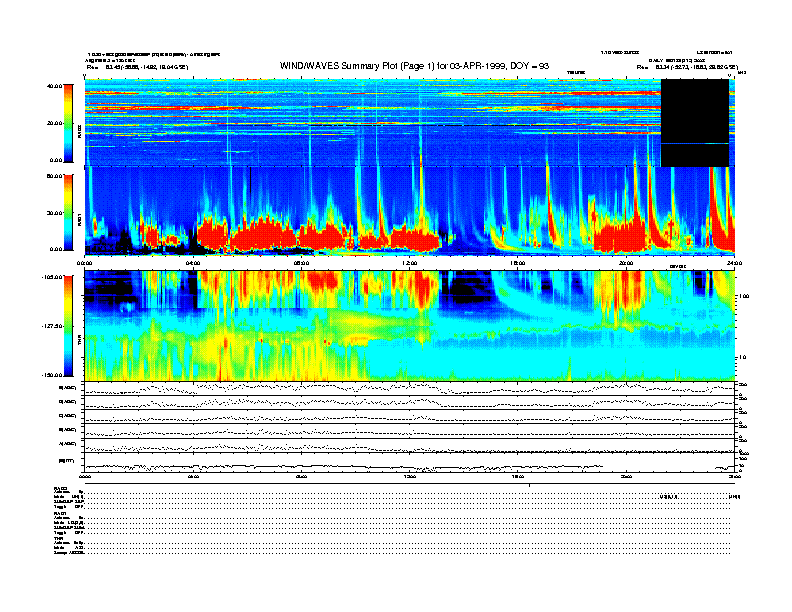
Task: Click the 24:00 tick label under RAD1 panel
Action: (x=734, y=263)
